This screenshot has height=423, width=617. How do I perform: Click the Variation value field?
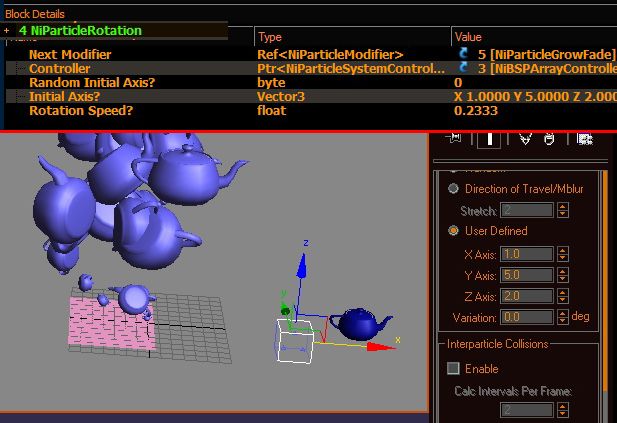(526, 317)
